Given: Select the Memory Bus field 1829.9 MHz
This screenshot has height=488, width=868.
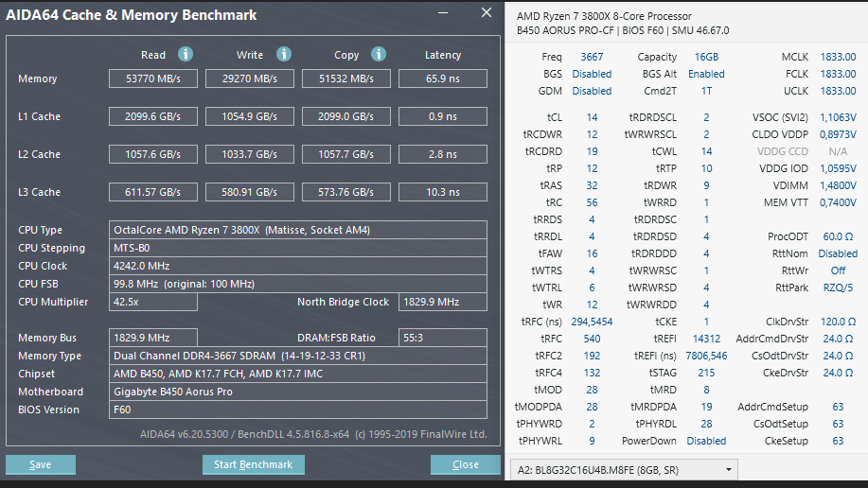Looking at the screenshot, I should point(153,338).
